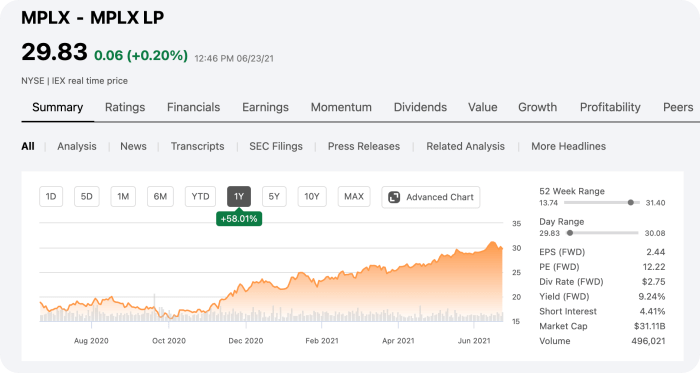This screenshot has height=373, width=700.
Task: Switch to the Momentum tab
Action: tap(341, 107)
